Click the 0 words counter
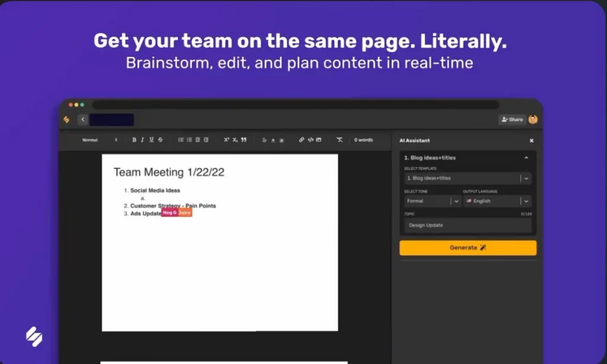The height and width of the screenshot is (364, 607). (363, 140)
